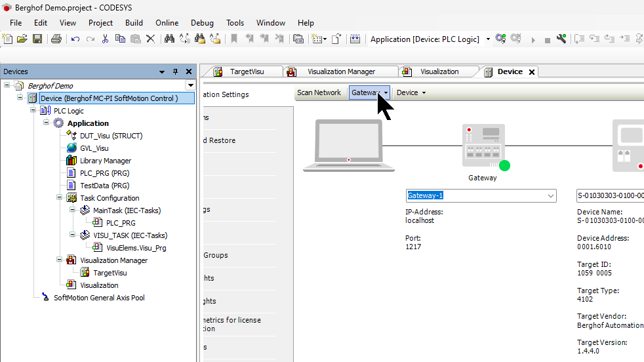Expand the Gateway-1 combo box
Image resolution: width=644 pixels, height=362 pixels.
point(550,196)
